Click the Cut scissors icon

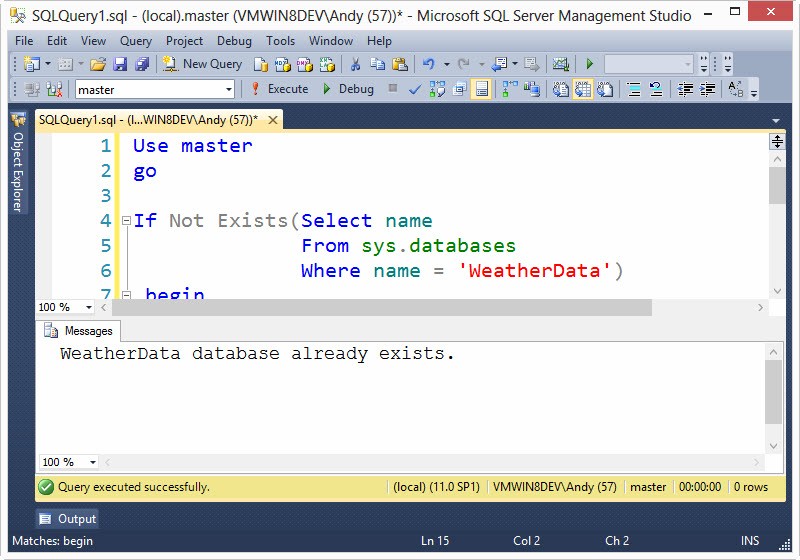point(355,64)
